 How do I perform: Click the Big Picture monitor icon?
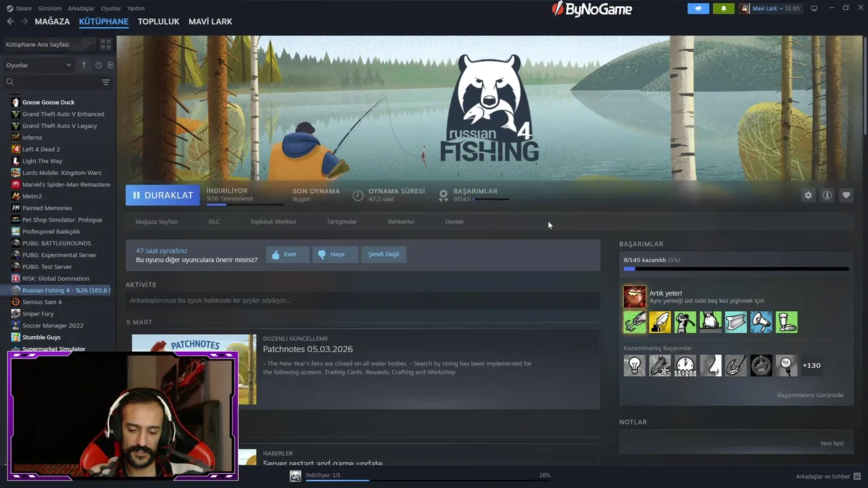814,8
